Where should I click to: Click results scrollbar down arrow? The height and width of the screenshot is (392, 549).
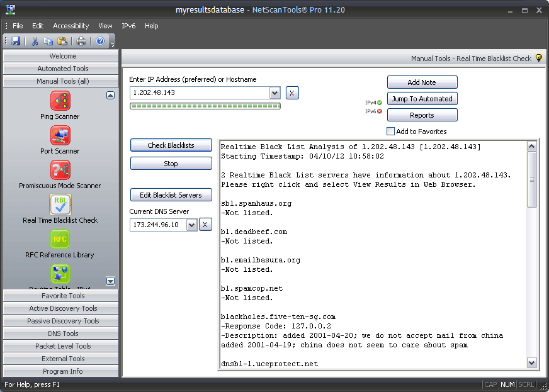[x=532, y=363]
